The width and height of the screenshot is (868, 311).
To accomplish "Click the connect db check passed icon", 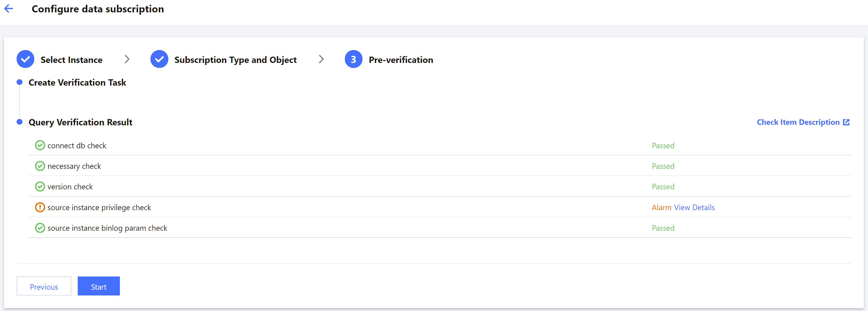I will pos(40,145).
